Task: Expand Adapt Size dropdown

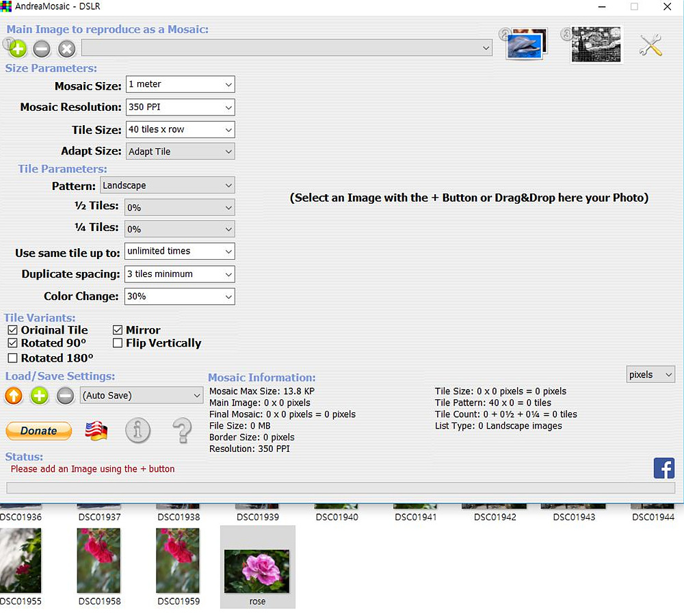Action: click(180, 151)
